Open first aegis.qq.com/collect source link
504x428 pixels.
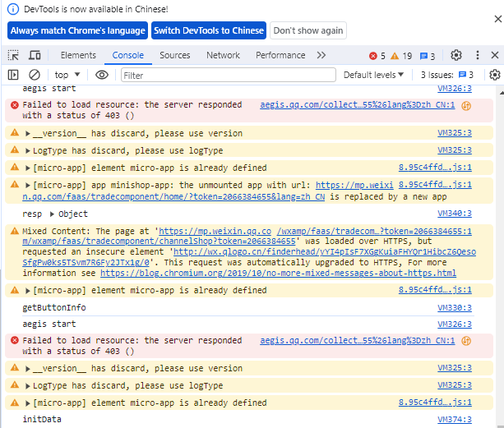coord(358,104)
